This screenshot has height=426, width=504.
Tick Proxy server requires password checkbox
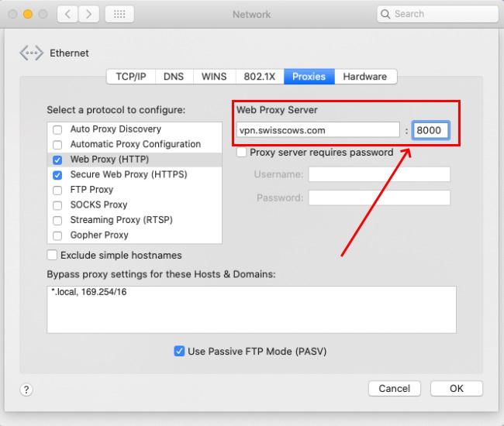click(241, 152)
